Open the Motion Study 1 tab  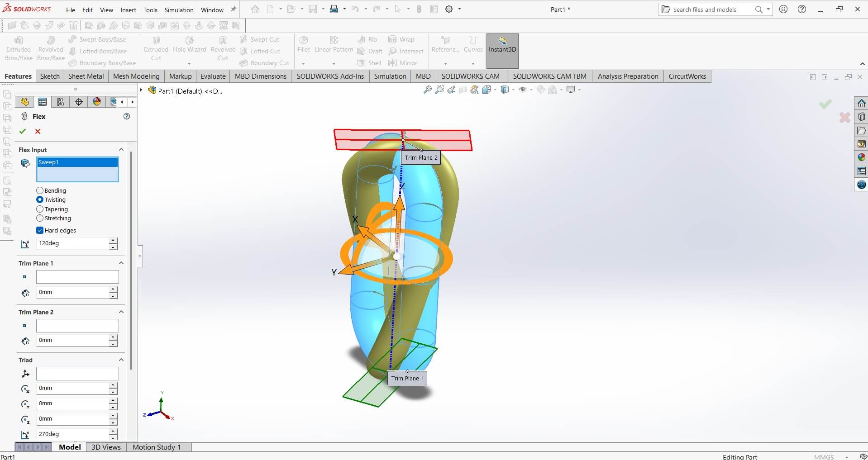pyautogui.click(x=157, y=447)
